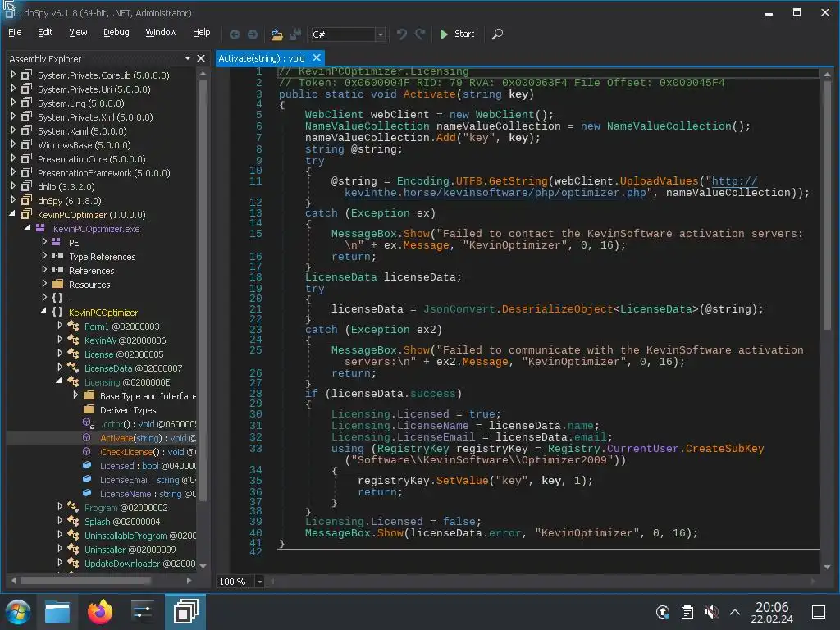Click the KevinPCOptimizer assembly icon
840x630 pixels.
(26, 214)
